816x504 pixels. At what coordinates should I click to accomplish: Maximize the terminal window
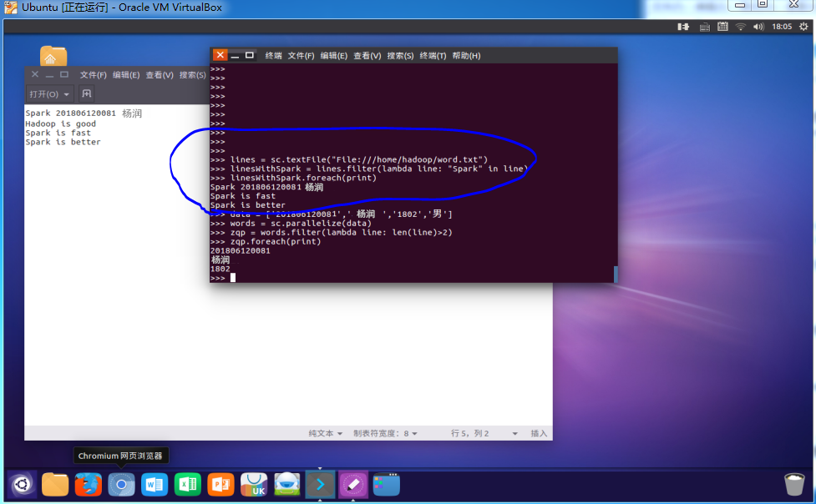click(x=249, y=55)
